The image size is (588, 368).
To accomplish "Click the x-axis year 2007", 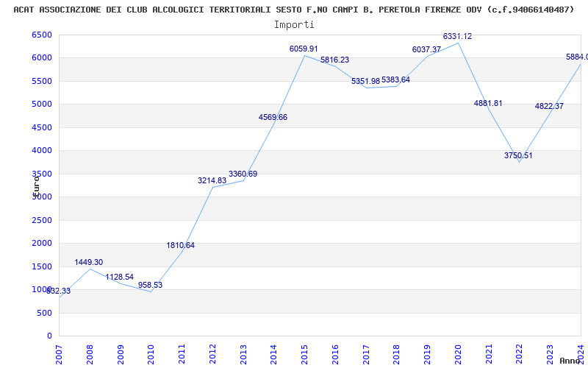I will pos(59,355).
